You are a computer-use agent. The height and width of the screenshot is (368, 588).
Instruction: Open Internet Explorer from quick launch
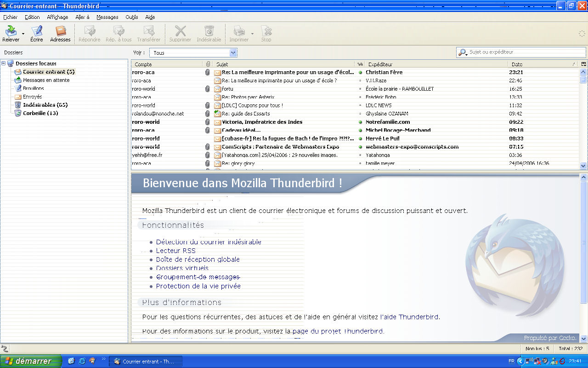coord(82,361)
